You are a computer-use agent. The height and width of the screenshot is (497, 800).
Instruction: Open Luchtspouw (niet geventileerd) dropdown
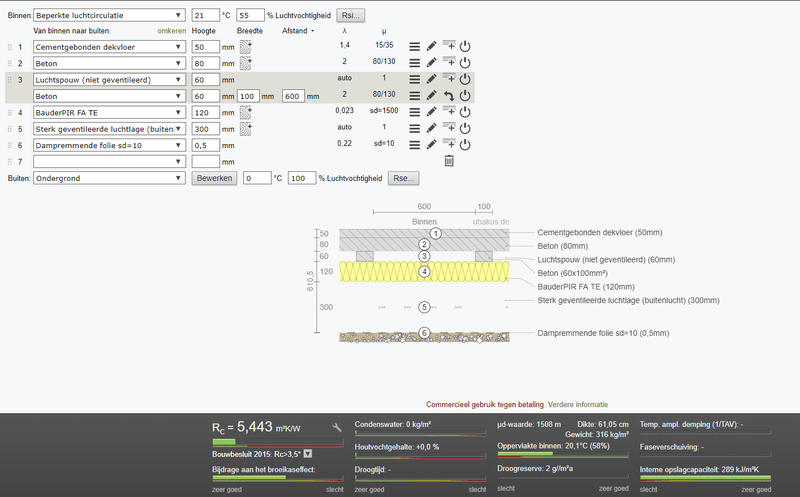click(x=109, y=80)
